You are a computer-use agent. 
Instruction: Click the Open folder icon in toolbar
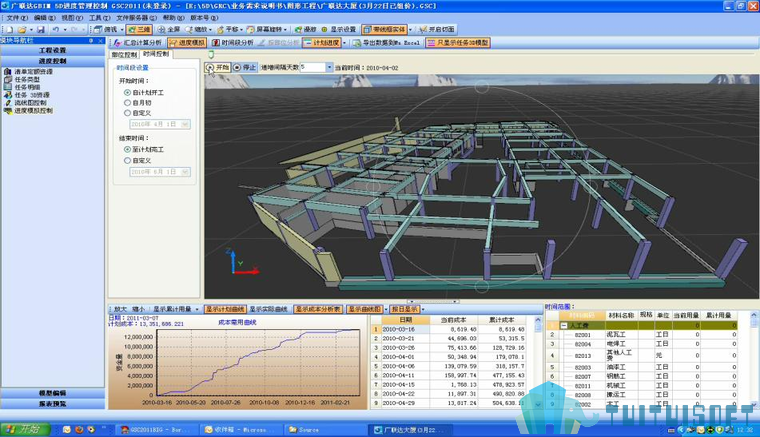(x=22, y=30)
